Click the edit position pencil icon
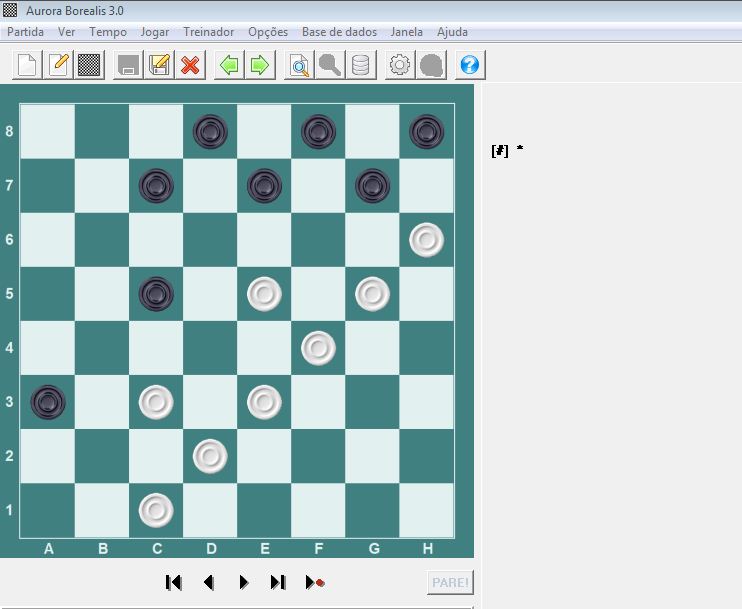The height and width of the screenshot is (609, 742). pos(58,65)
